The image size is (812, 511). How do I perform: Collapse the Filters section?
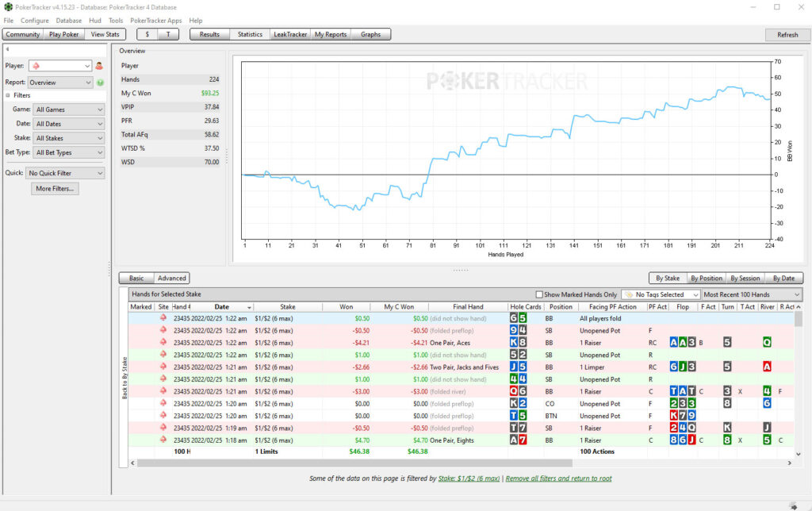coord(8,95)
